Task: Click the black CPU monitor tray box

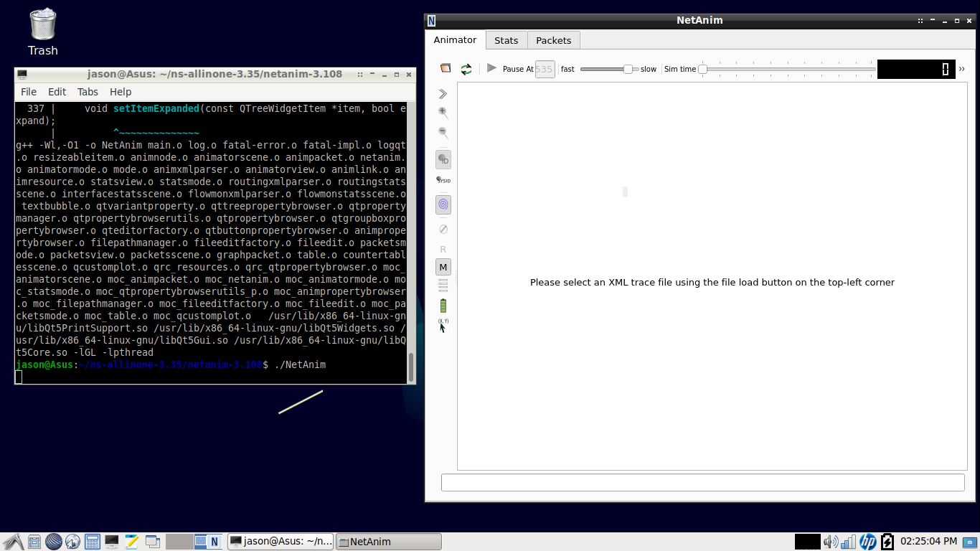Action: pos(807,542)
